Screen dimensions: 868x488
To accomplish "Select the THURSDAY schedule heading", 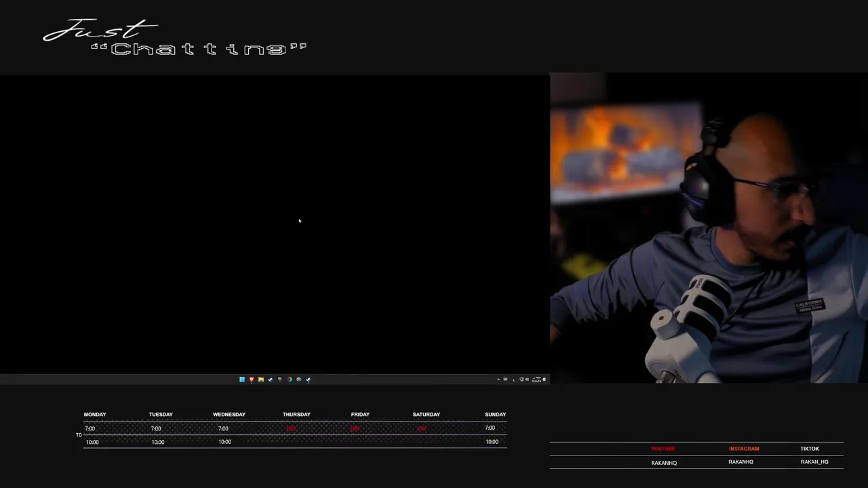I will coord(296,414).
